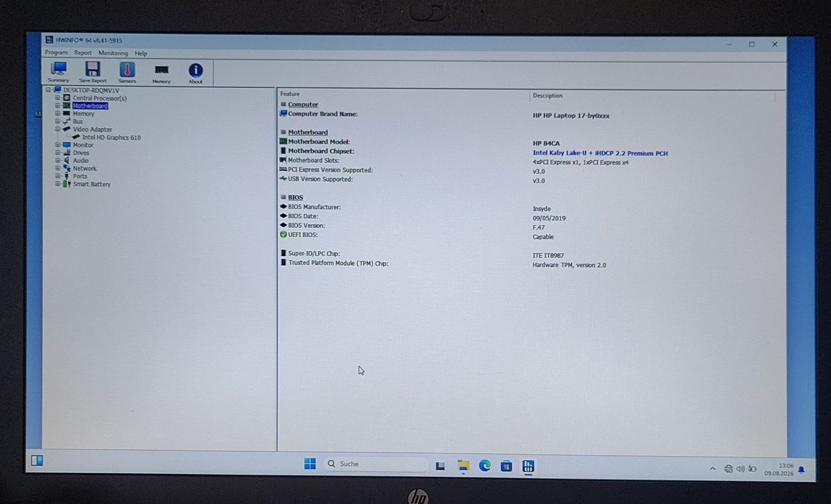Click the HWiNFO taskbar icon
The width and height of the screenshot is (831, 504).
528,466
